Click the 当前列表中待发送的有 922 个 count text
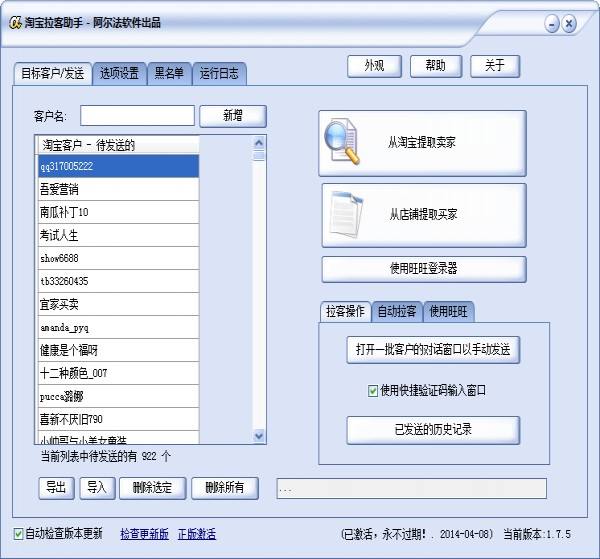The image size is (600, 559). point(106,456)
